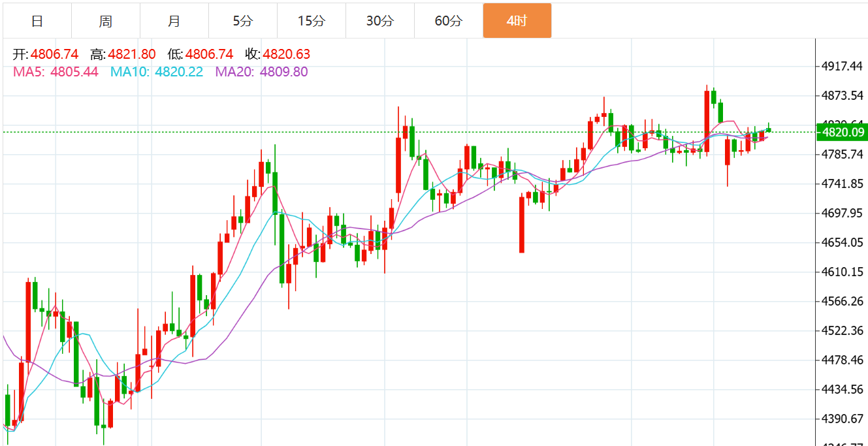Open the 月 monthly chart tab
Screen dimensions: 868x446
(174, 21)
